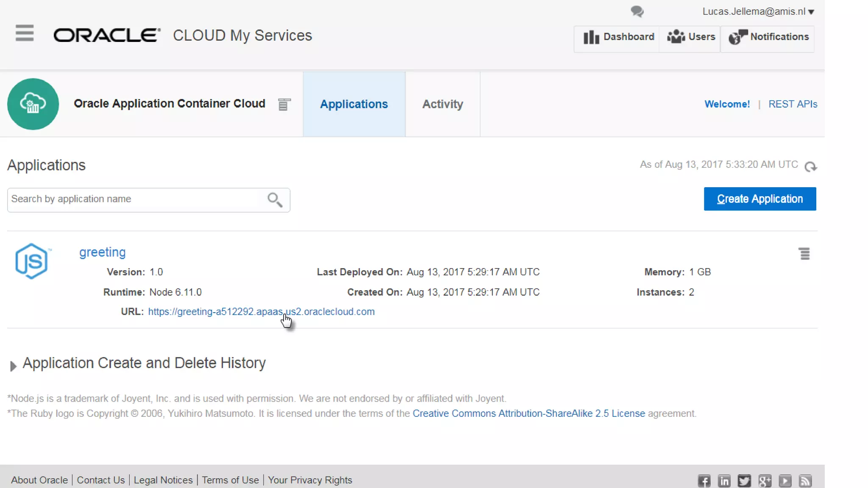Switch to the Activity tab
The image size is (868, 488).
click(442, 104)
